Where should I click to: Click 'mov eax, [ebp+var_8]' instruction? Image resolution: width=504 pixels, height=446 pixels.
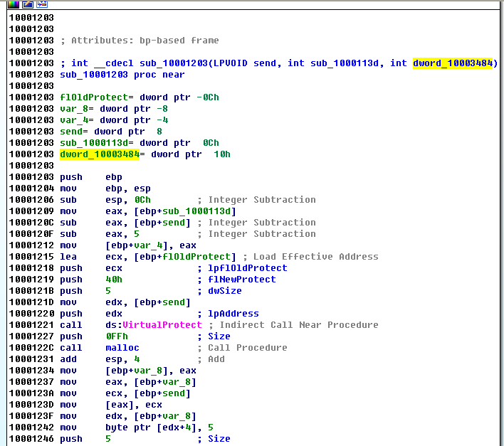128,382
